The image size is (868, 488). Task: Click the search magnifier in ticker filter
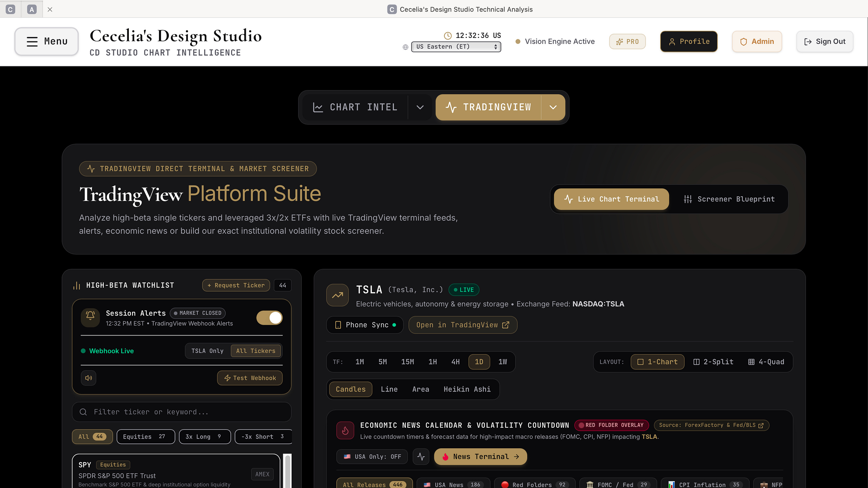[x=83, y=412]
